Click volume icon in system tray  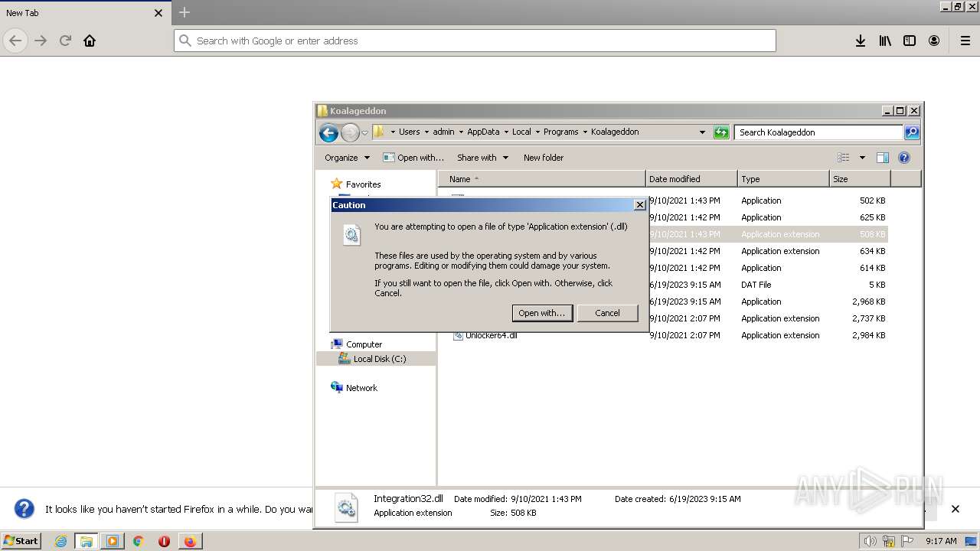pyautogui.click(x=870, y=541)
